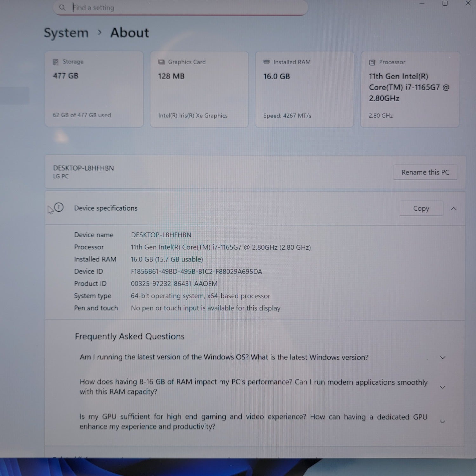Expand the GPU gaming experience question
This screenshot has height=476, width=476.
[x=443, y=422]
